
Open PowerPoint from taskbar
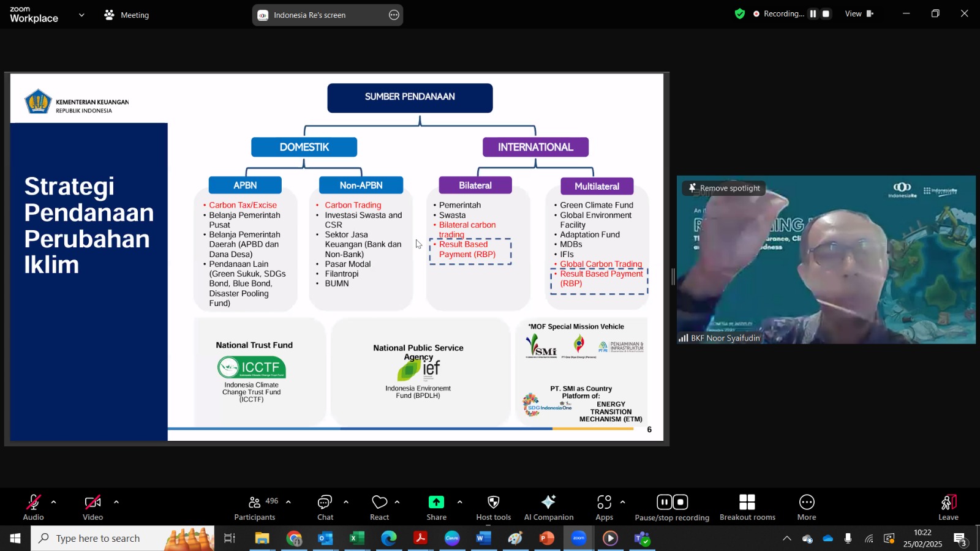coord(547,538)
